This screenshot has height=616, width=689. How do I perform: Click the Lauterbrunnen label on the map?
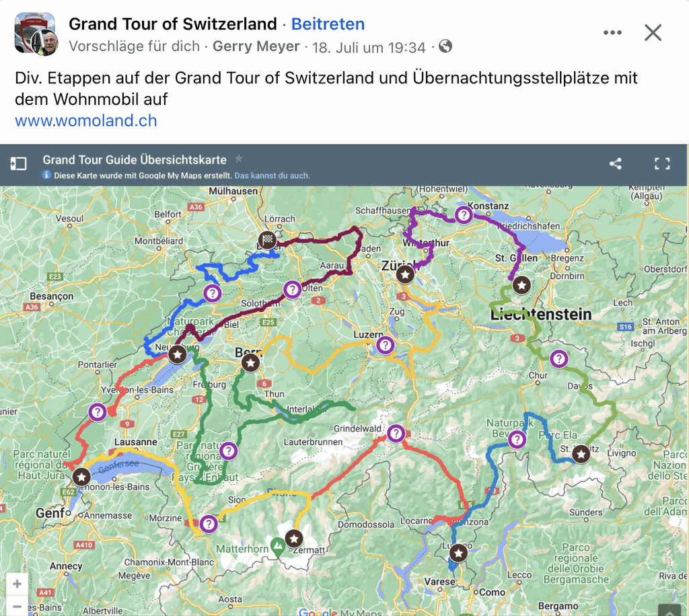point(313,442)
